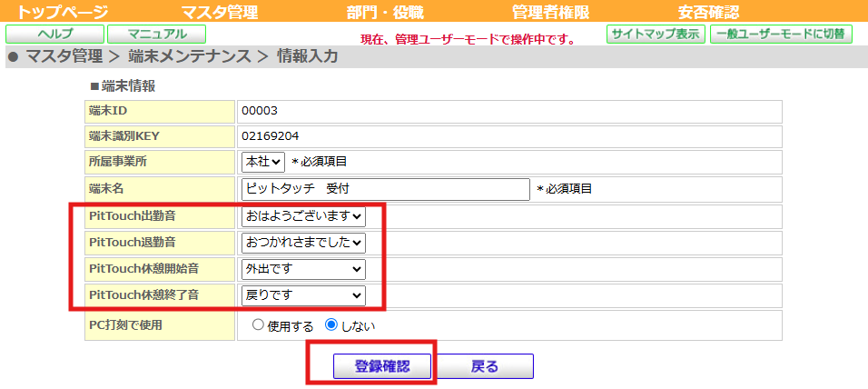868x389 pixels.
Task: Click the ヘルプ button
Action: pos(54,35)
